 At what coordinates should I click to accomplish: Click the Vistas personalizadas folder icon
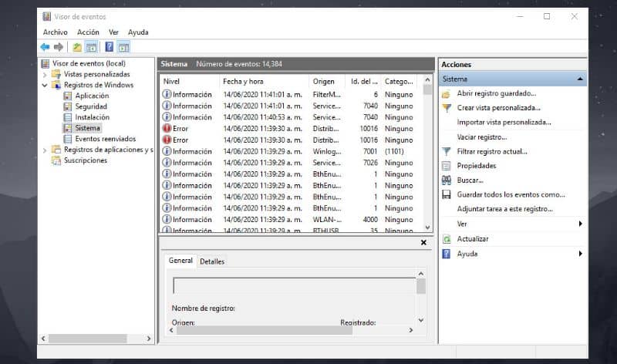click(56, 74)
